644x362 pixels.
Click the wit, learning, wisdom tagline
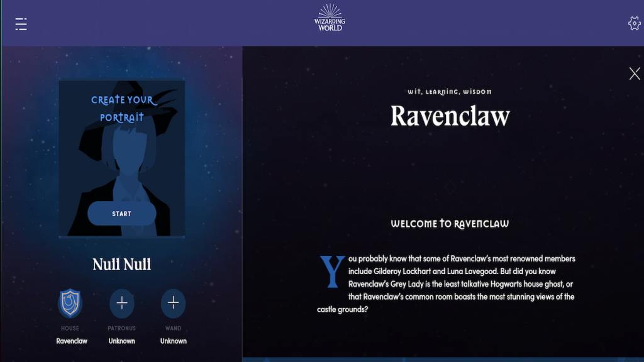(450, 91)
